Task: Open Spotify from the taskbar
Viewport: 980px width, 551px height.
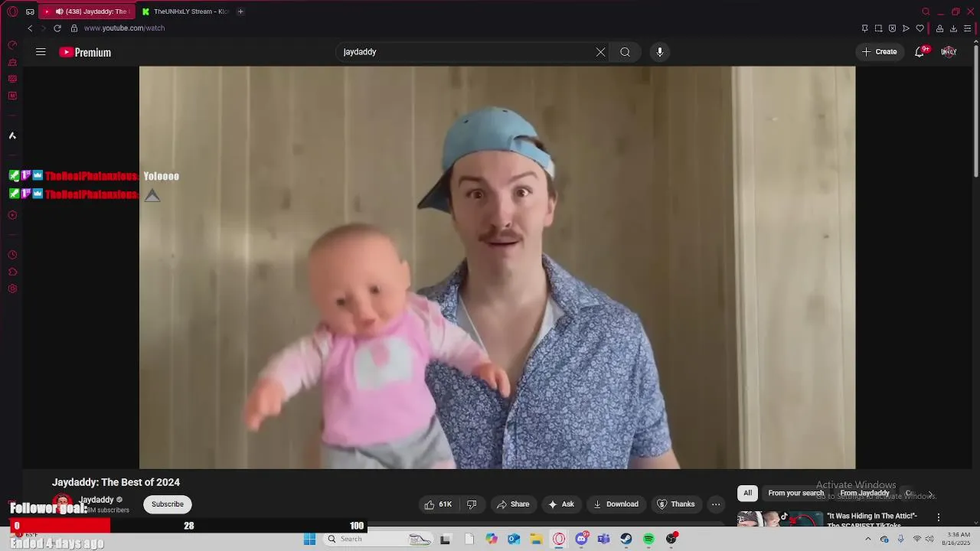Action: [x=648, y=539]
